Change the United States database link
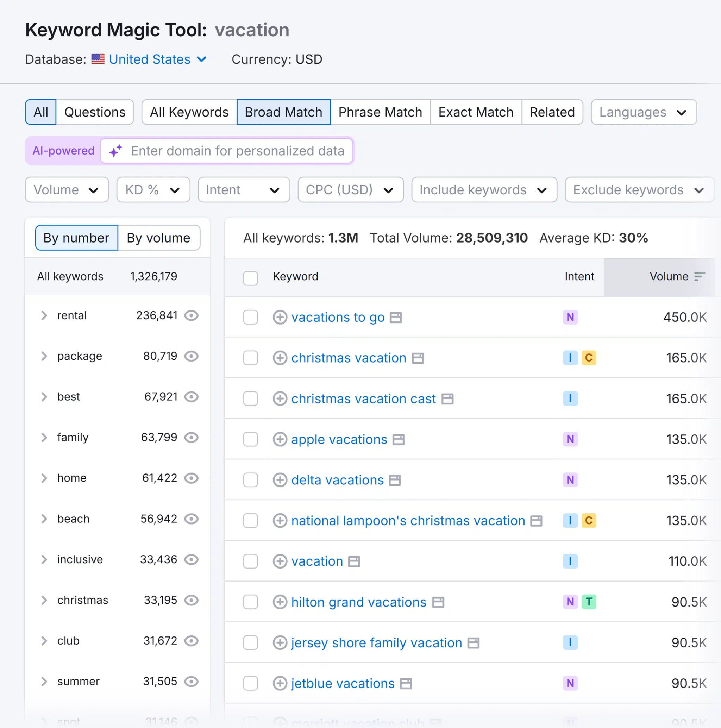Image resolution: width=721 pixels, height=728 pixels. point(157,59)
